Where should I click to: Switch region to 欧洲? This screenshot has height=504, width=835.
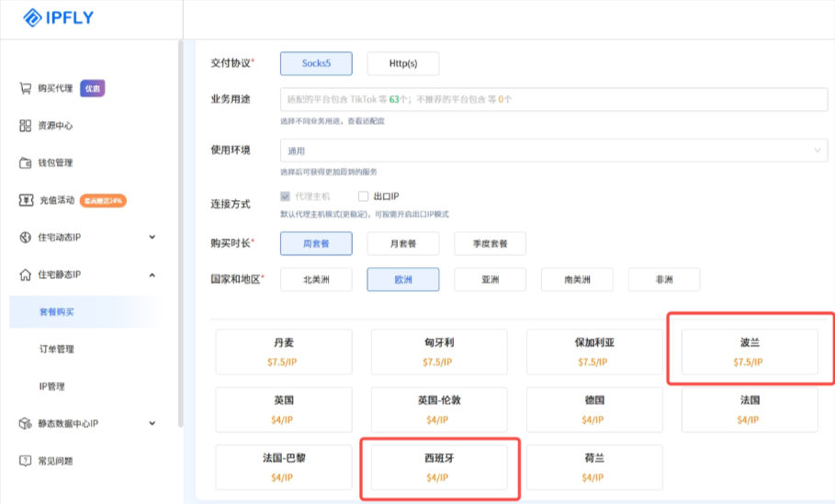pyautogui.click(x=403, y=279)
